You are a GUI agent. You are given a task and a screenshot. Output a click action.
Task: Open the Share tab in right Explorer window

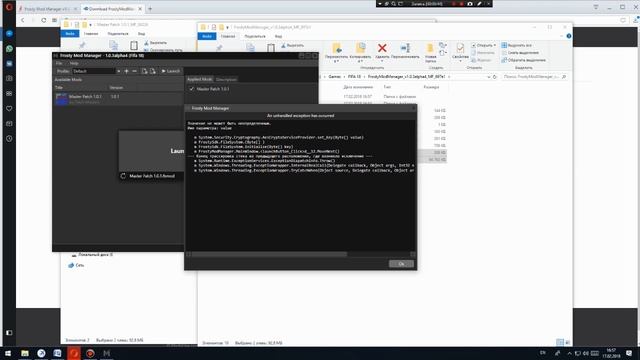click(255, 36)
